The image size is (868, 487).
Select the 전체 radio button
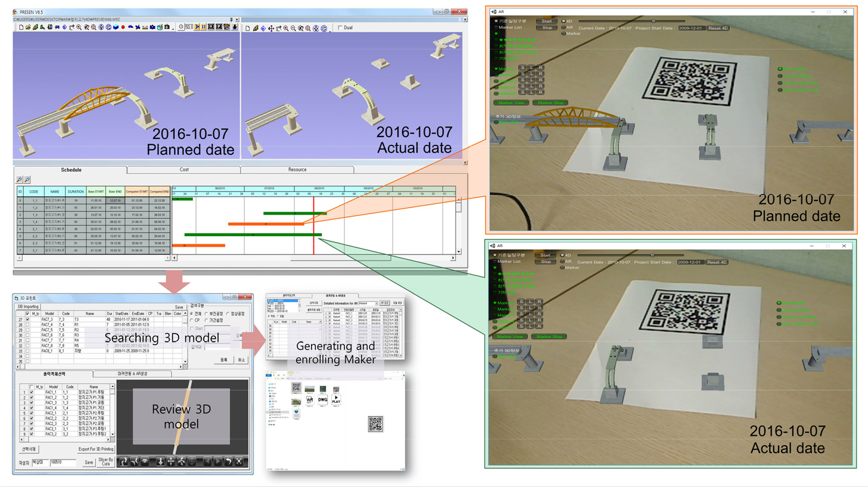coord(192,314)
